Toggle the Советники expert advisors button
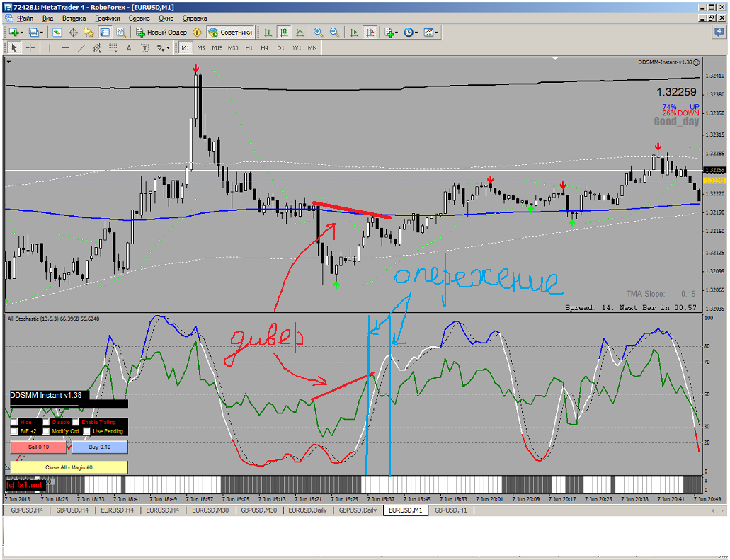The width and height of the screenshot is (730, 560). (230, 32)
